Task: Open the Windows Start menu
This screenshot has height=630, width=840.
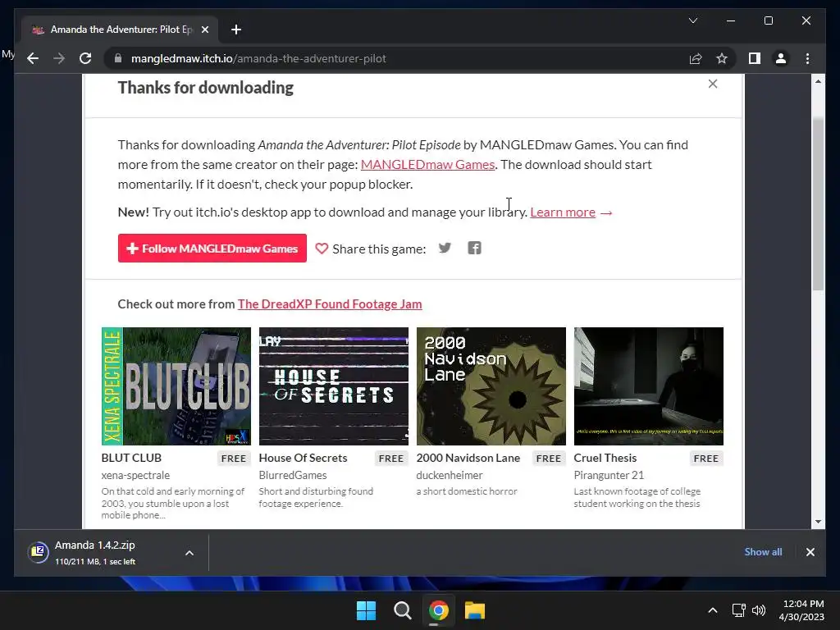Action: (x=367, y=610)
